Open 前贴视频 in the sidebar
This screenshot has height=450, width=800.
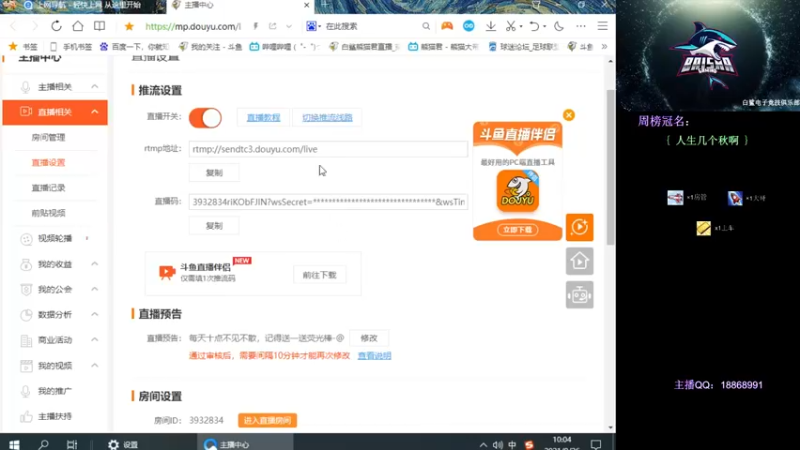point(48,213)
